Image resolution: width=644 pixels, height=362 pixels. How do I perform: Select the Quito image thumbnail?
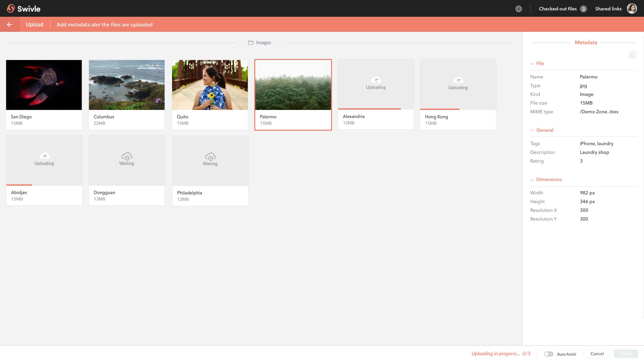[x=210, y=85]
